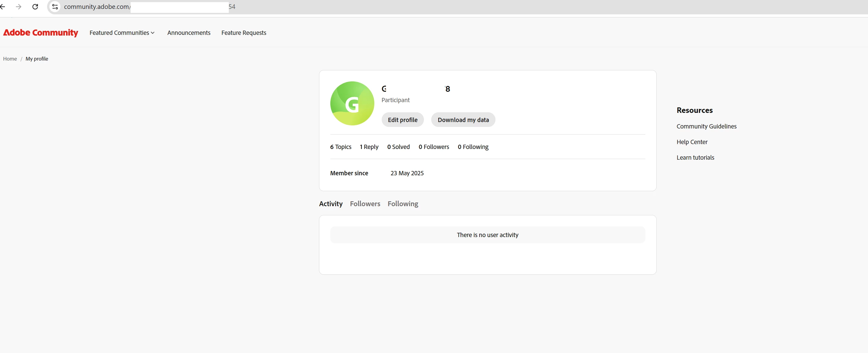The width and height of the screenshot is (868, 353).
Task: Go to Home breadcrumb link
Action: tap(10, 59)
